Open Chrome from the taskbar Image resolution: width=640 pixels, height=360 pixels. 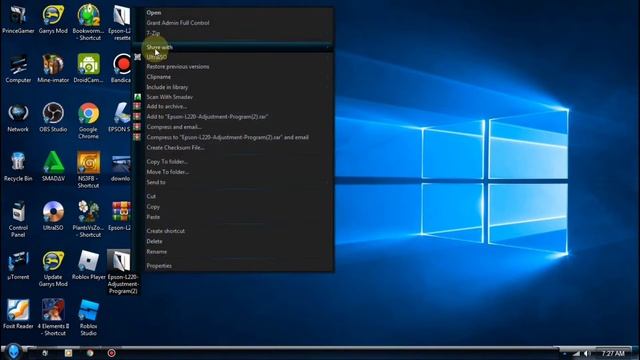tap(90, 353)
